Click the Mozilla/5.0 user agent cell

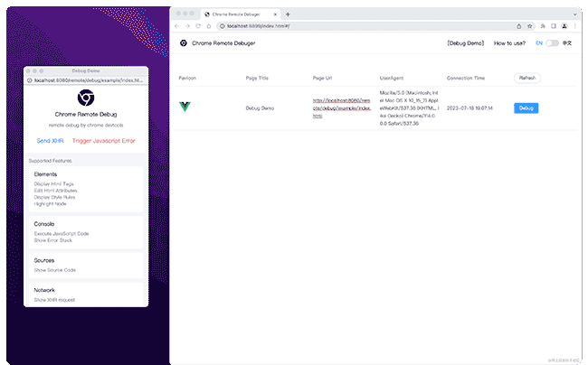(x=410, y=108)
